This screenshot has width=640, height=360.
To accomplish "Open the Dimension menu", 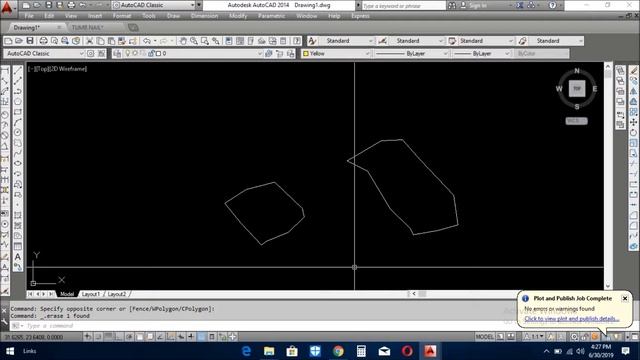I will click(204, 16).
